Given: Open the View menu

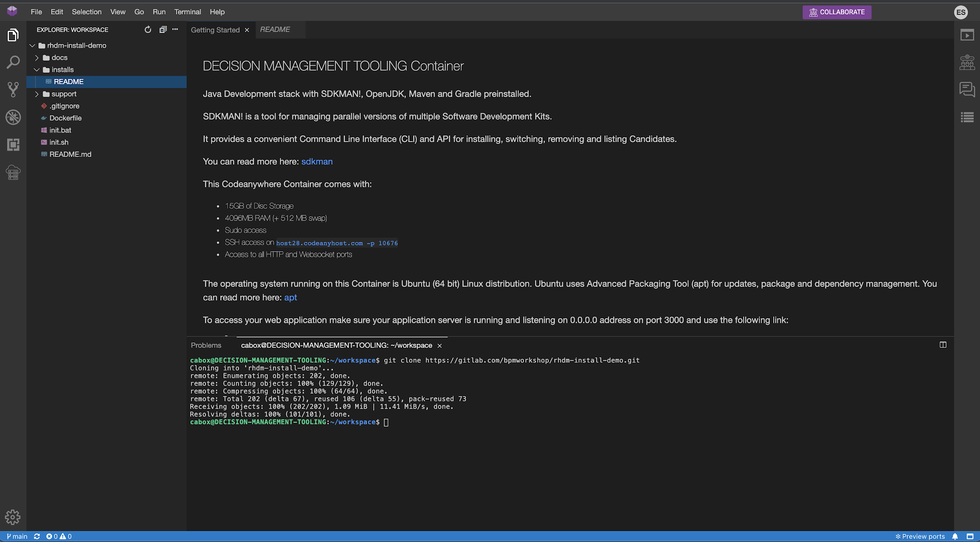Looking at the screenshot, I should click(x=118, y=12).
